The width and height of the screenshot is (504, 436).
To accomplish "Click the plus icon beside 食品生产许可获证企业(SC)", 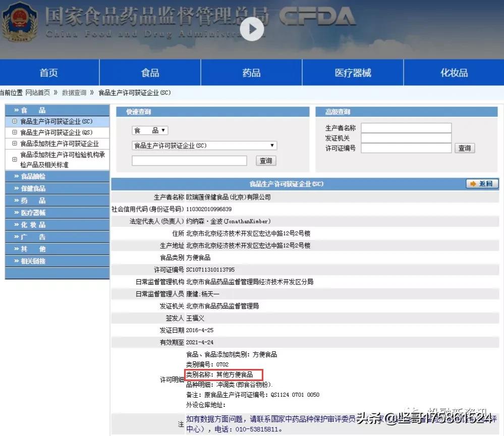I will tap(15, 121).
